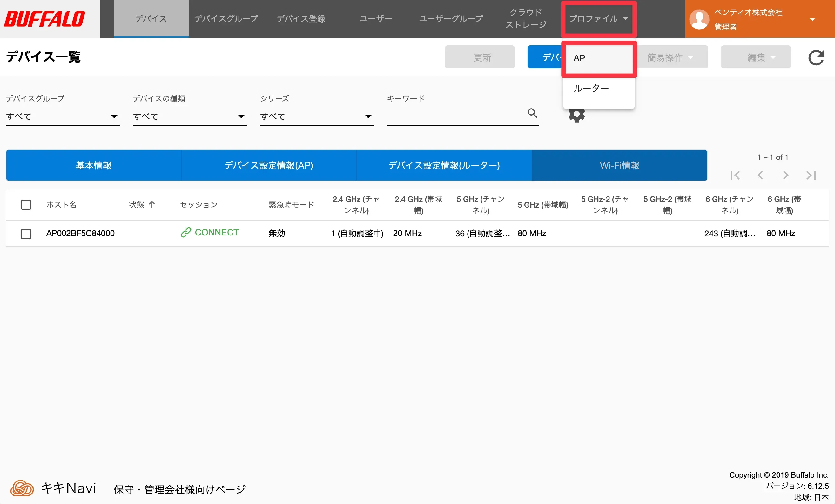Click the keyword search magnifier icon
The image size is (835, 504).
coord(532,113)
